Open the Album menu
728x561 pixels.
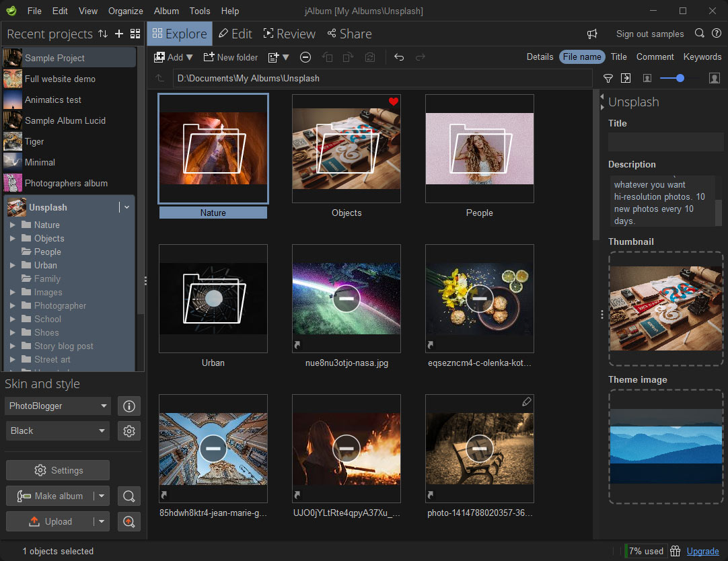(166, 11)
